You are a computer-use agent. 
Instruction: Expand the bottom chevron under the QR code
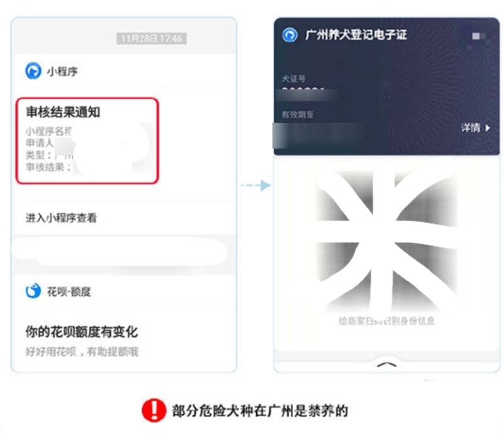click(387, 364)
